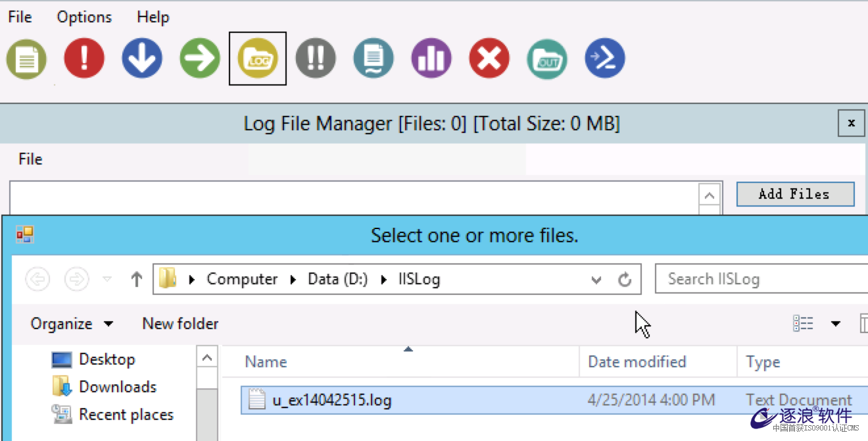The height and width of the screenshot is (441, 868).
Task: Click the blue PowerShell prompt icon
Action: pyautogui.click(x=604, y=58)
